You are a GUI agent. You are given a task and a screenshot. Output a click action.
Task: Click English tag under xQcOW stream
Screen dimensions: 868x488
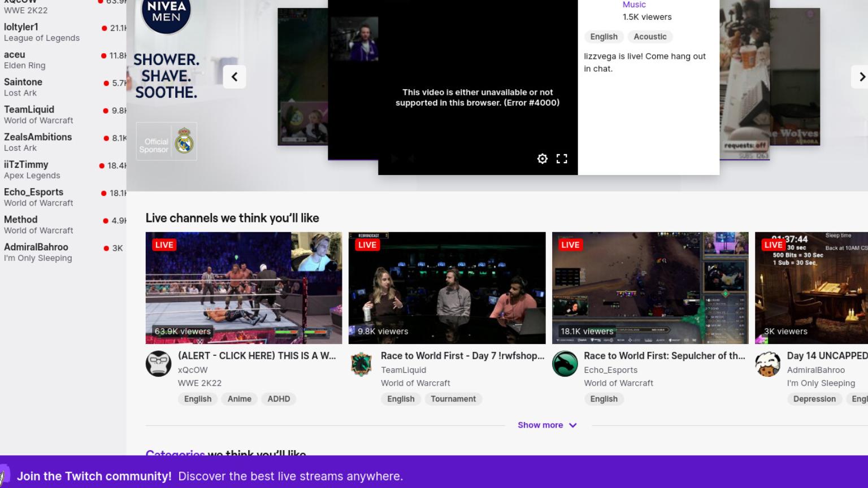point(198,399)
